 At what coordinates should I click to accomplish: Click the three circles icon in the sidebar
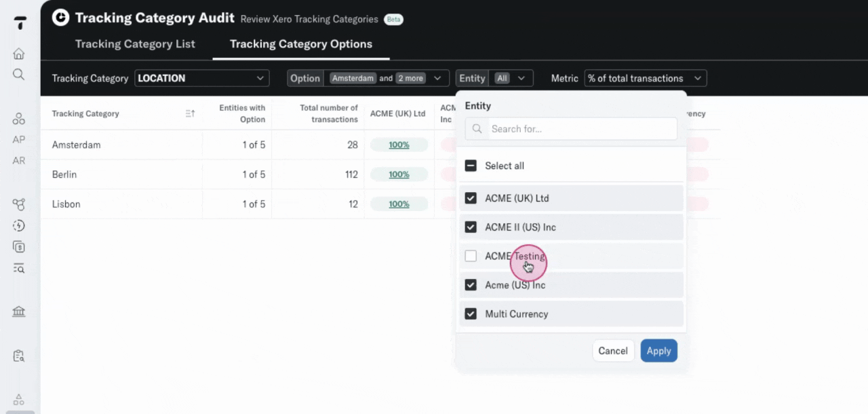coord(19,119)
